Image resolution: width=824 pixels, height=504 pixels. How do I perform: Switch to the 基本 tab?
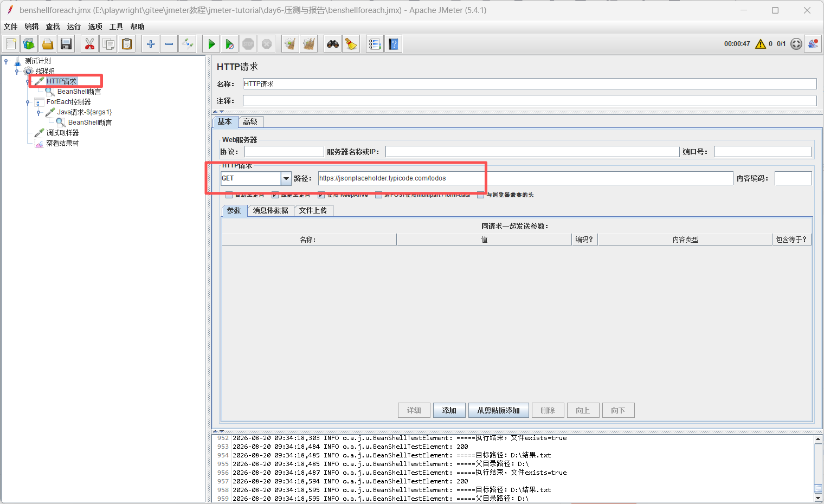[225, 122]
